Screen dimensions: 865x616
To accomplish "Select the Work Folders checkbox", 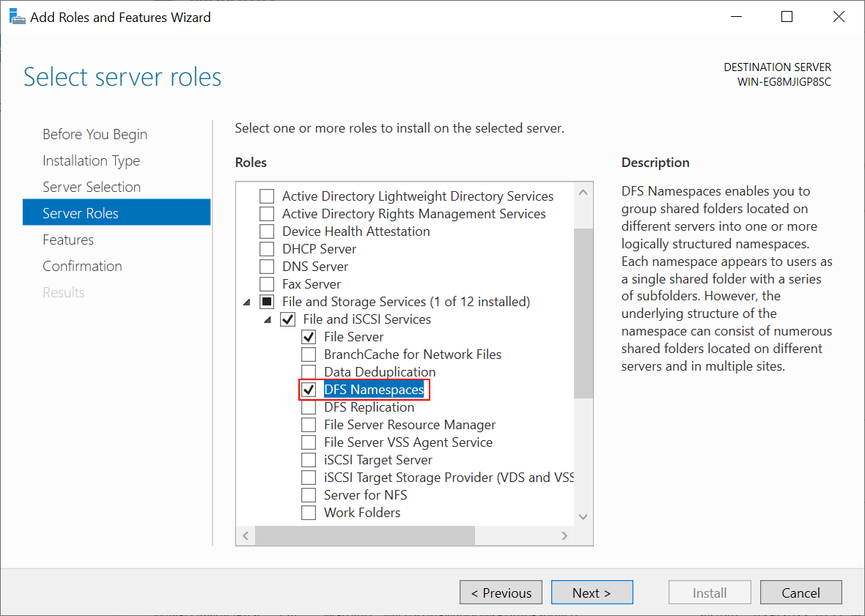I will [309, 513].
